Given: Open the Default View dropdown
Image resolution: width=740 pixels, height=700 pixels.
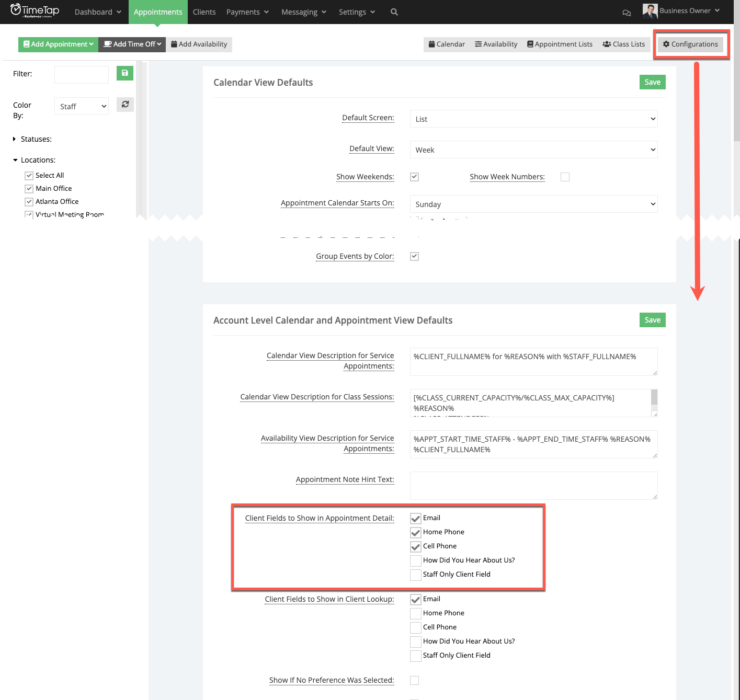Looking at the screenshot, I should tap(533, 150).
